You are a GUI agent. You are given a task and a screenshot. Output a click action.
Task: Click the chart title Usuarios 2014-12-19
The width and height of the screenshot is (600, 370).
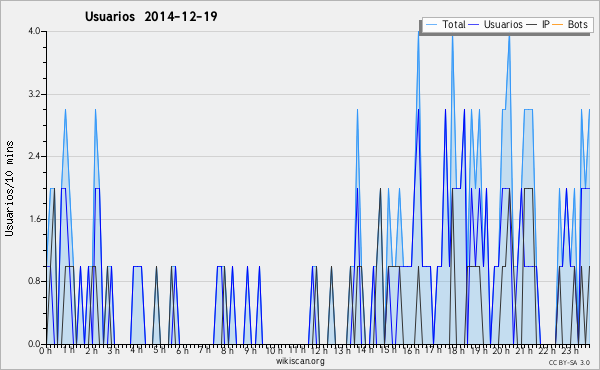coord(151,16)
